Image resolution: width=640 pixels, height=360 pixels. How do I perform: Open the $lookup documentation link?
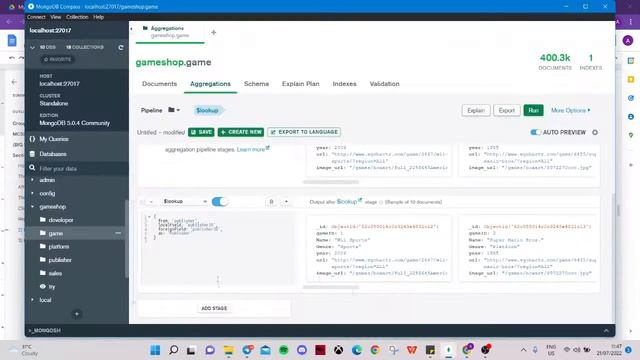click(349, 202)
